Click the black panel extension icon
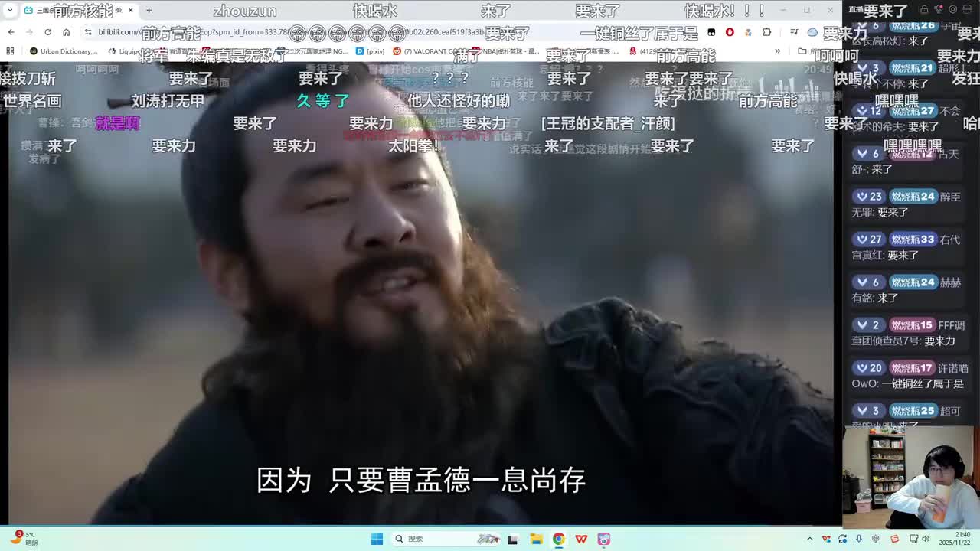The image size is (980, 551). point(711,31)
